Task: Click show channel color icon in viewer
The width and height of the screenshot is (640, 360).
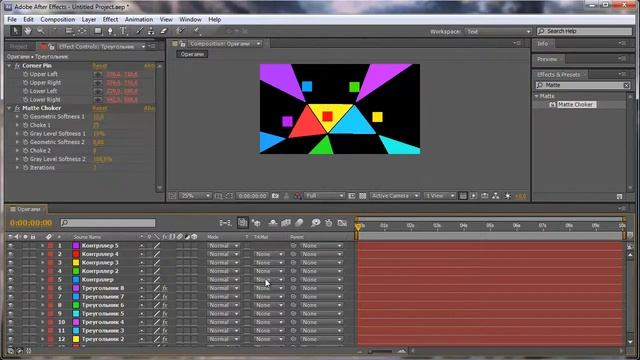Action: 298,196
